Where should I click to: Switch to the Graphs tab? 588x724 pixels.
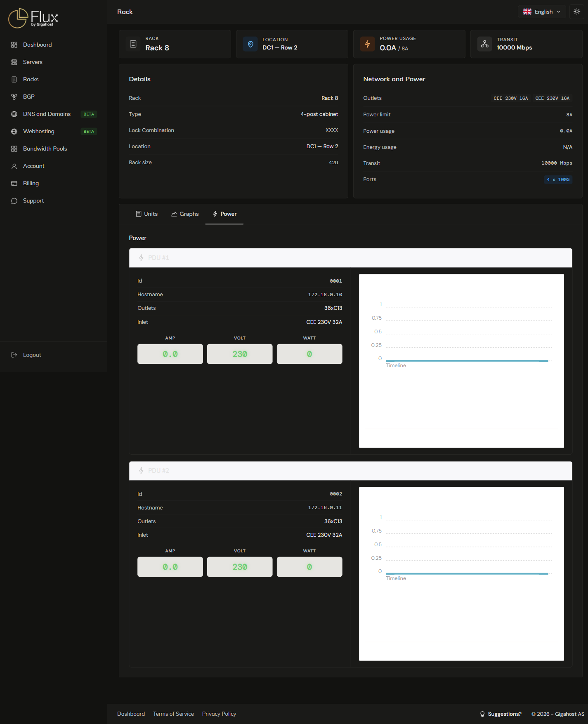[185, 214]
